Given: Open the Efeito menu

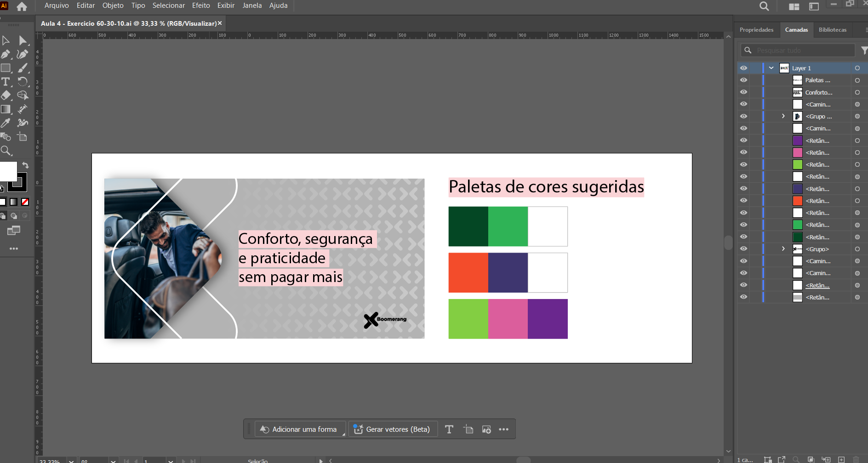Looking at the screenshot, I should (x=201, y=6).
